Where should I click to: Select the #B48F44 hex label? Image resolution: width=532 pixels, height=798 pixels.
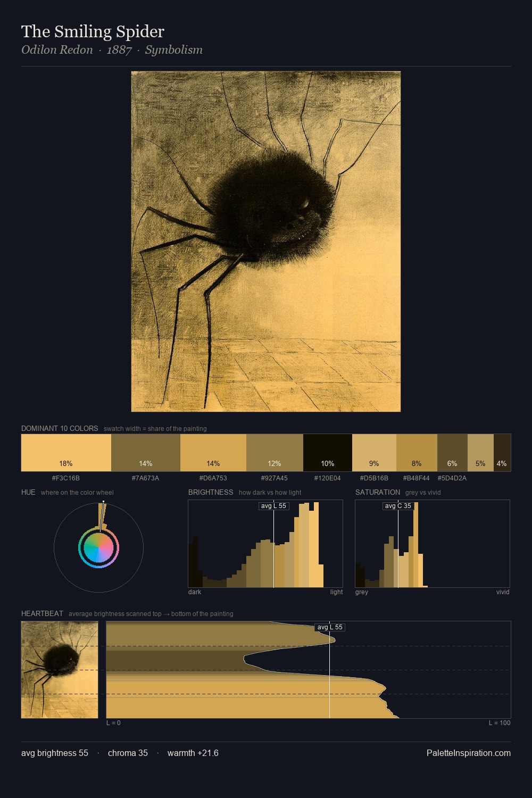click(417, 478)
